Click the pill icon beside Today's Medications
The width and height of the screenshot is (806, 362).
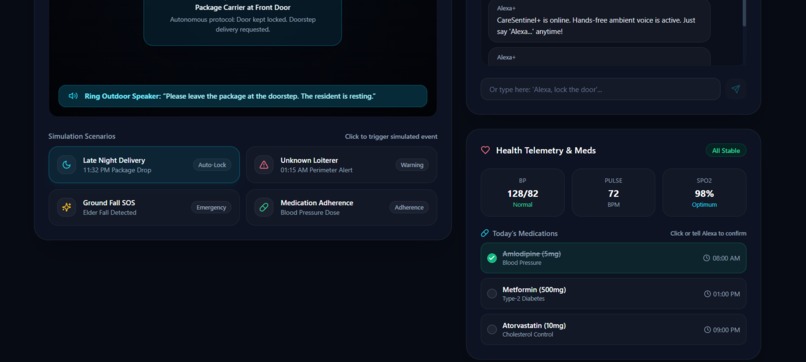click(485, 233)
